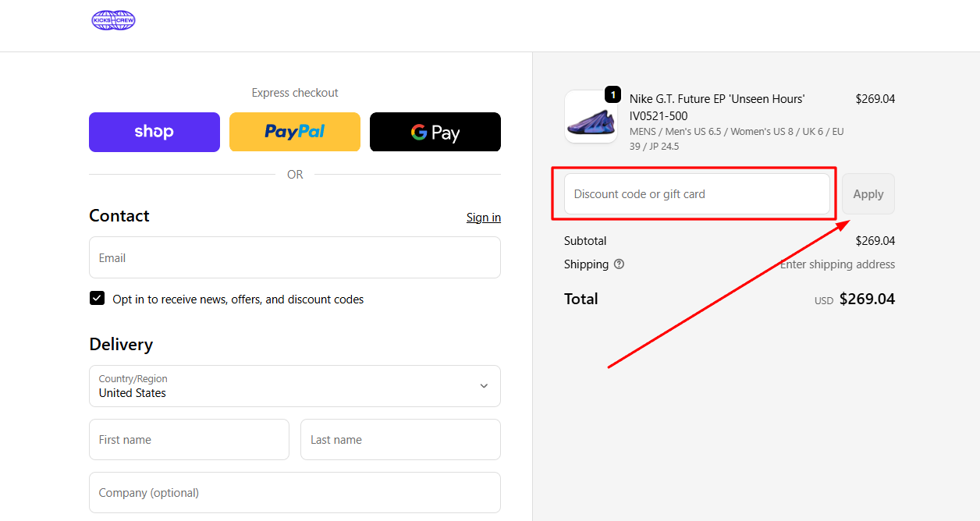The height and width of the screenshot is (521, 980).
Task: Checkout with Google Pay
Action: coord(435,132)
